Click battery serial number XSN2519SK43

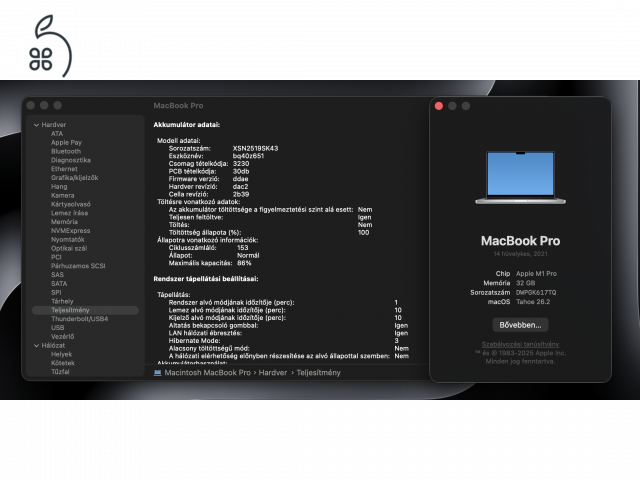tap(256, 149)
